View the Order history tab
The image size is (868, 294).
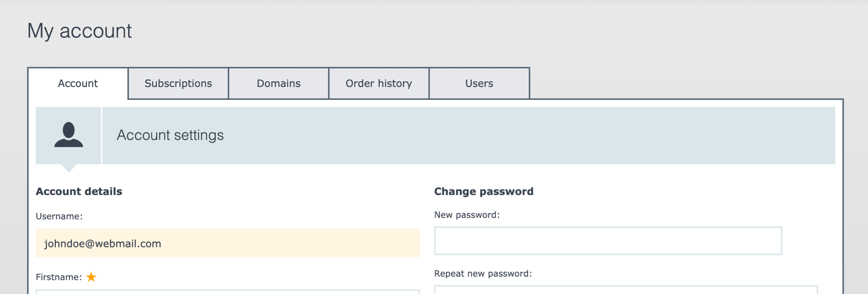click(379, 83)
